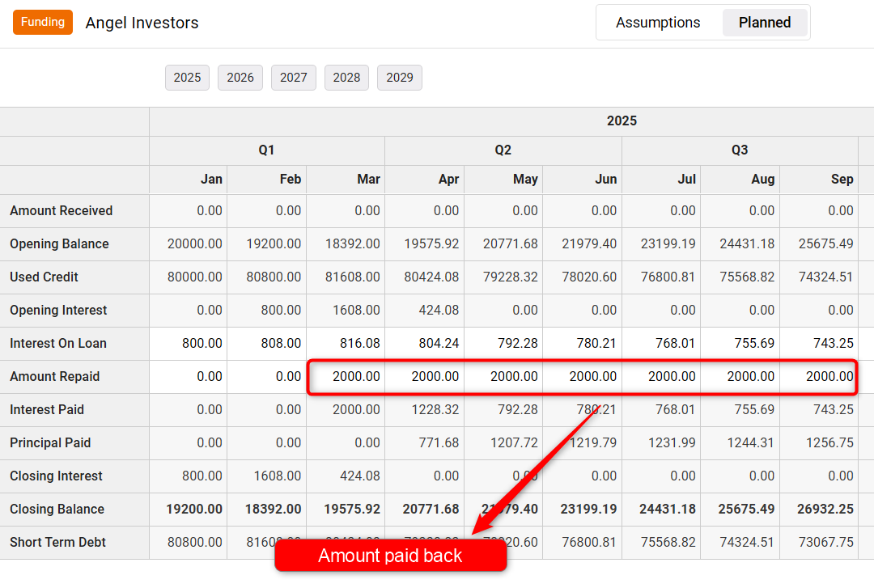Click Opening Interest value 424.08
The image size is (874, 588).
[x=439, y=311]
